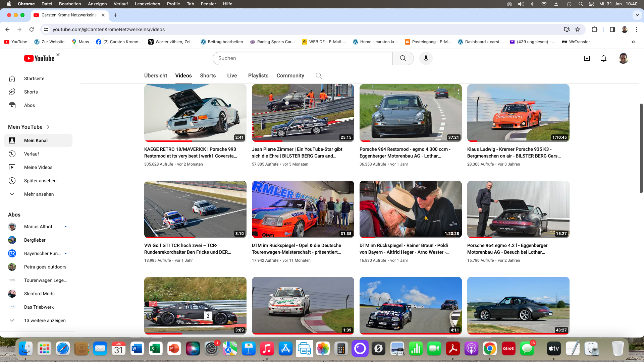Toggle Chrome side panel icon
Screen dimensions: 644x362
tap(612, 29)
